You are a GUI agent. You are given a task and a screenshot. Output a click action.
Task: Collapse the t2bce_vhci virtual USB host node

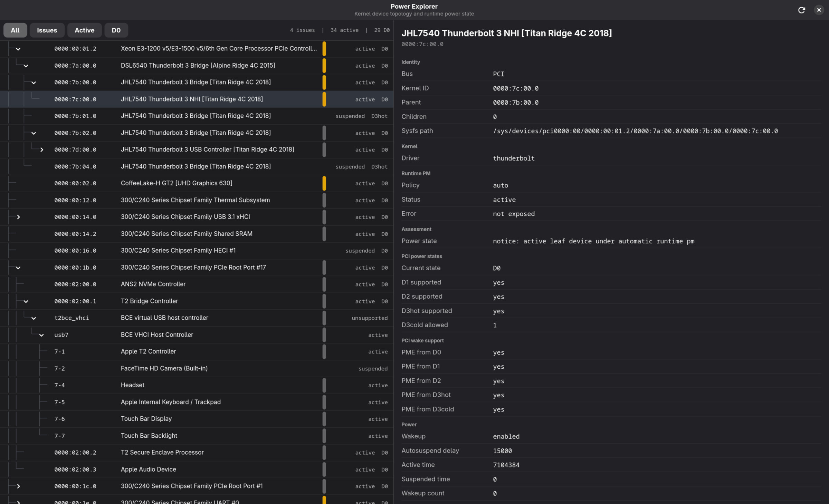(x=34, y=318)
